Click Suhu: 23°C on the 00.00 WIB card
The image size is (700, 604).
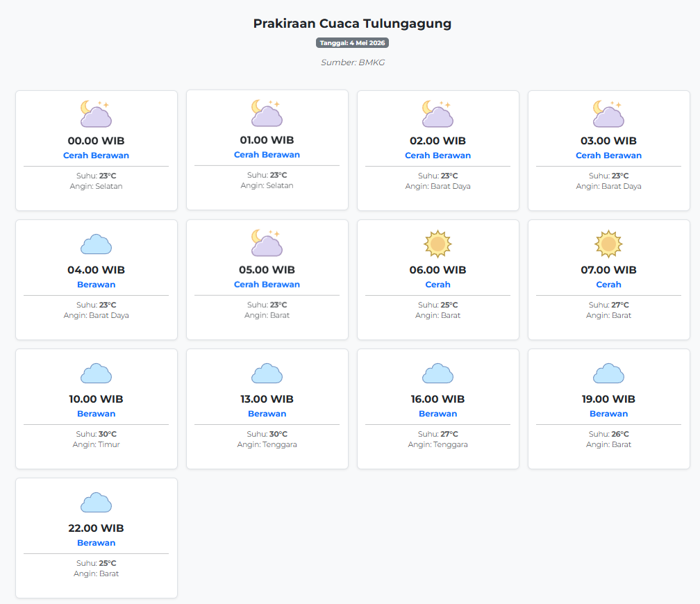tap(96, 176)
